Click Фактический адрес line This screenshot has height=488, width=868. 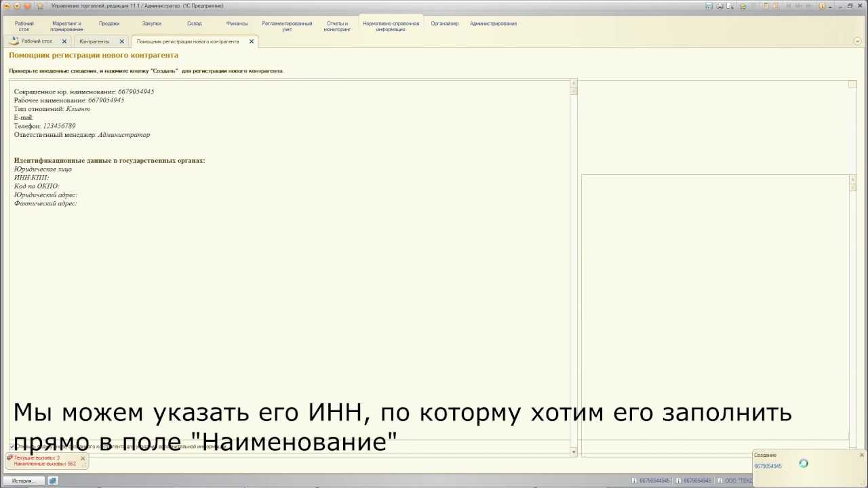45,203
